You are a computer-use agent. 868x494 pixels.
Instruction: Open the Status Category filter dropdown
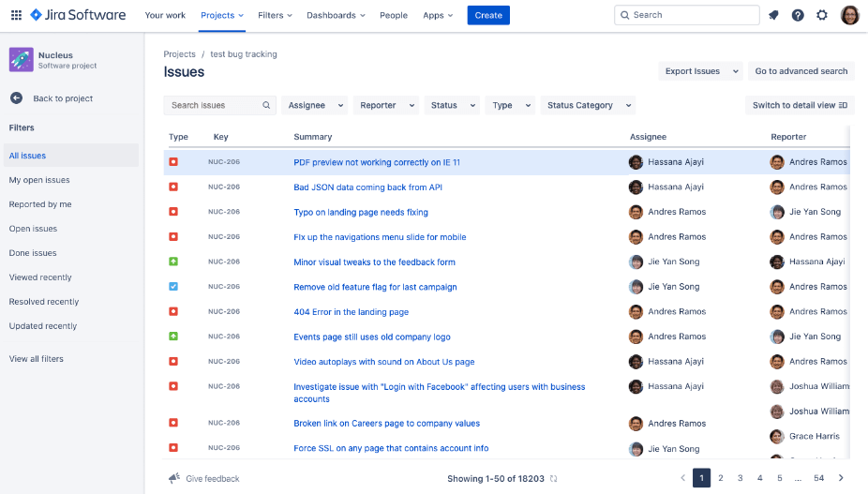(x=588, y=105)
